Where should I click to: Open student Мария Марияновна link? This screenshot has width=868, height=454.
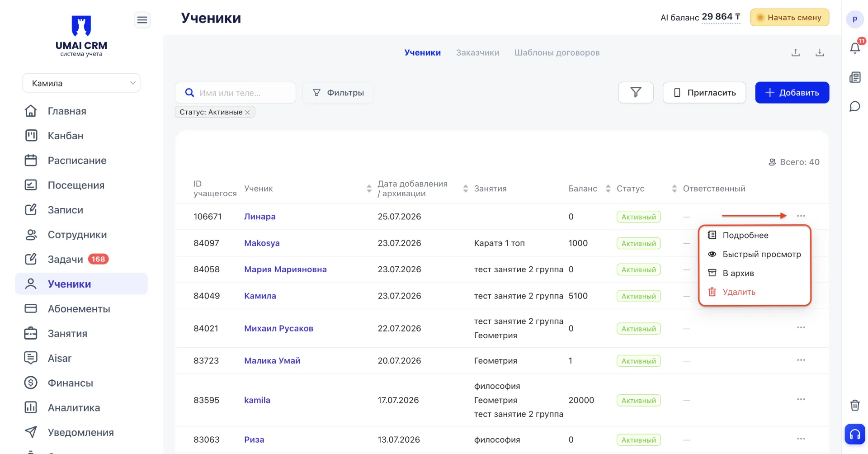pos(285,270)
